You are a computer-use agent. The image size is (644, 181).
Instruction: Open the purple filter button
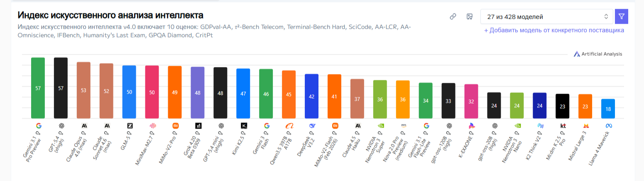(621, 17)
